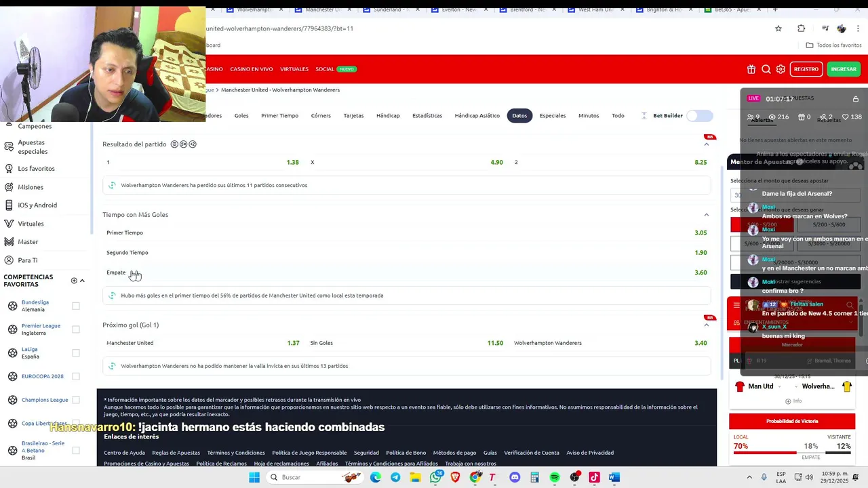The image size is (868, 488).
Task: Select the Datos market tab
Action: [519, 116]
